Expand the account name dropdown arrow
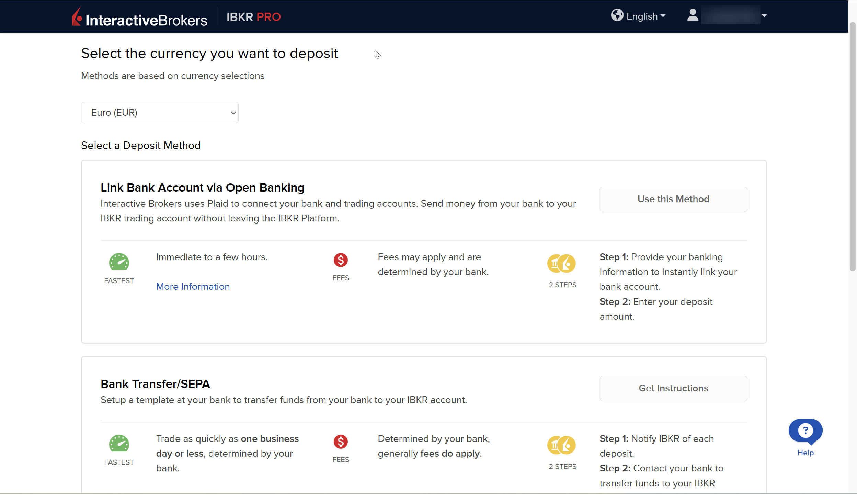This screenshot has width=857, height=504. tap(764, 16)
